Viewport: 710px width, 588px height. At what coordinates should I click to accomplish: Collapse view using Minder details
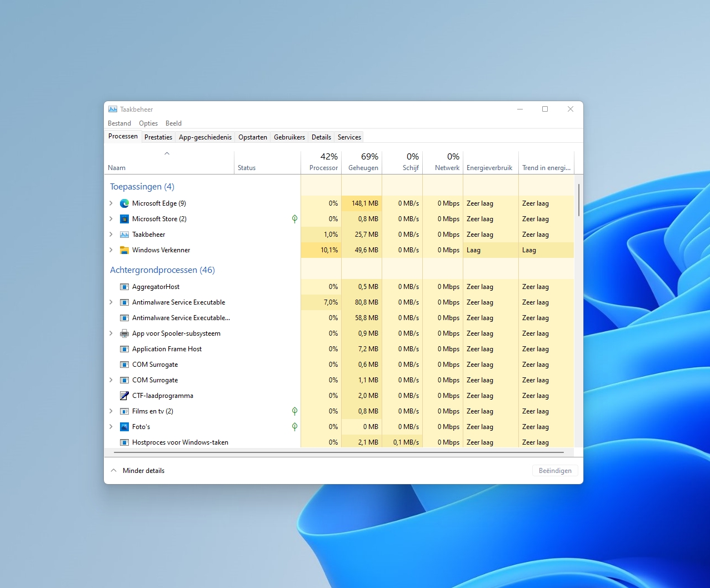click(x=138, y=470)
